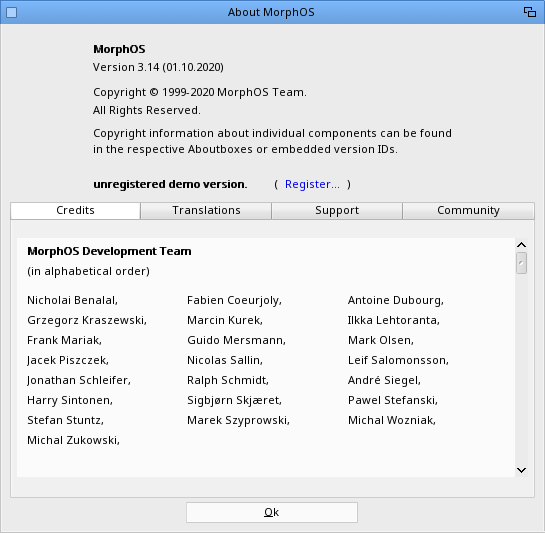Viewport: 545px width, 533px height.
Task: Click the name Stefan Stuntz
Action: pyautogui.click(x=65, y=420)
